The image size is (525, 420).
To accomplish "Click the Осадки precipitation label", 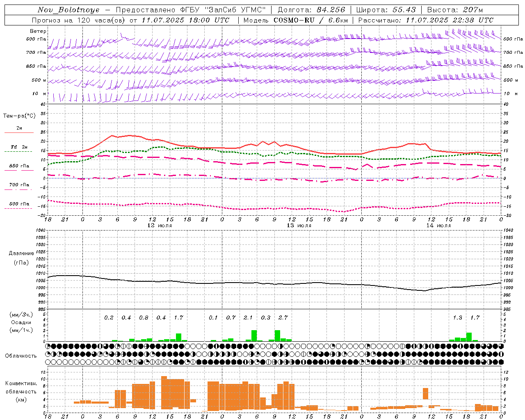I will point(21,322).
